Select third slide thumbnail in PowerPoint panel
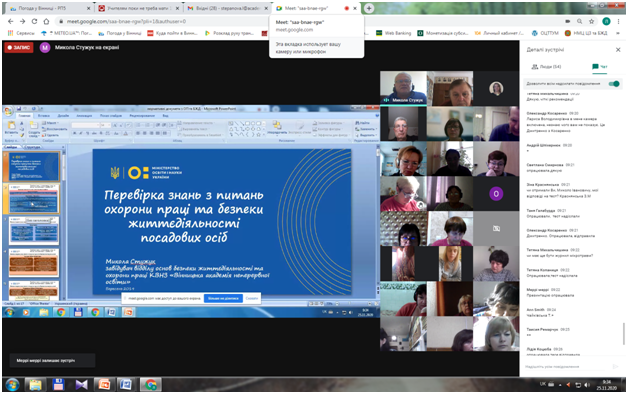Screen dimensions: 628x394 34,231
